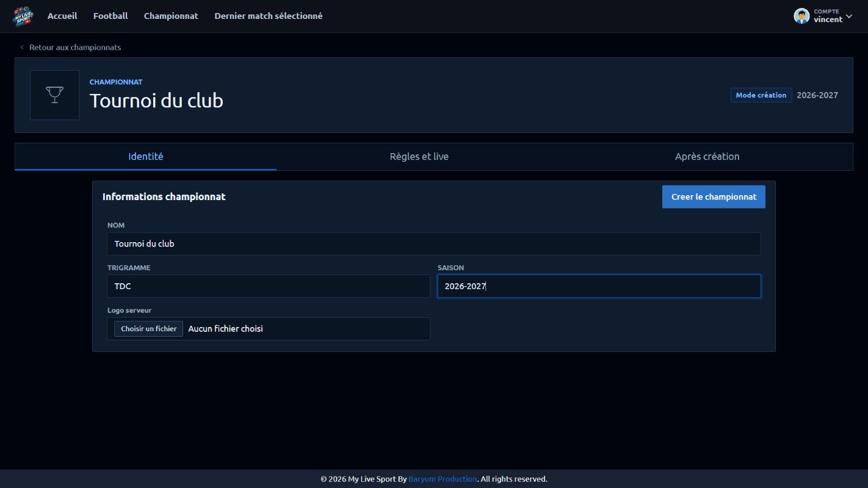868x488 pixels.
Task: Open Dernier match sélectionné
Action: coord(269,16)
